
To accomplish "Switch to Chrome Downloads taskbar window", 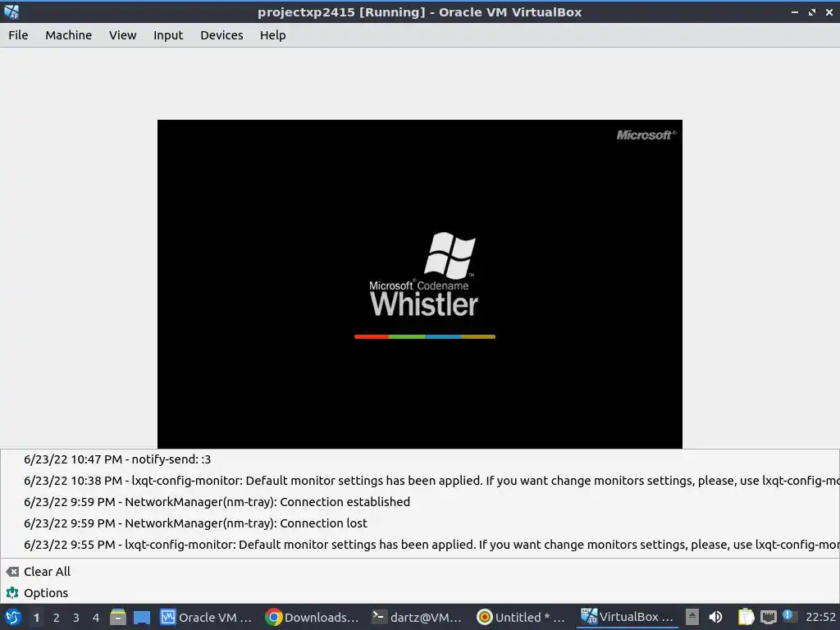I will point(313,617).
